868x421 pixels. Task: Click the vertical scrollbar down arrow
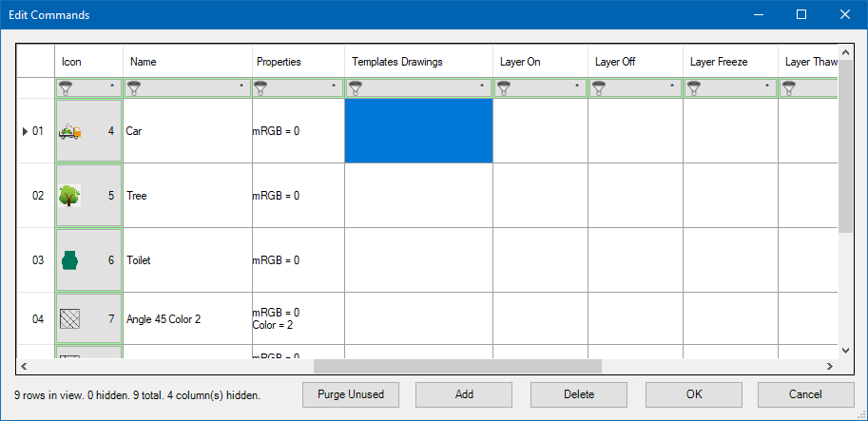[845, 350]
